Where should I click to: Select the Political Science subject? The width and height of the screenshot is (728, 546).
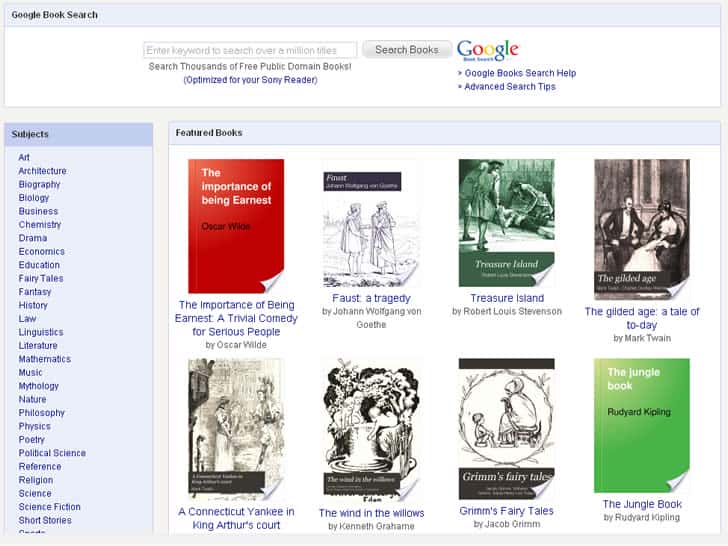pyautogui.click(x=52, y=453)
